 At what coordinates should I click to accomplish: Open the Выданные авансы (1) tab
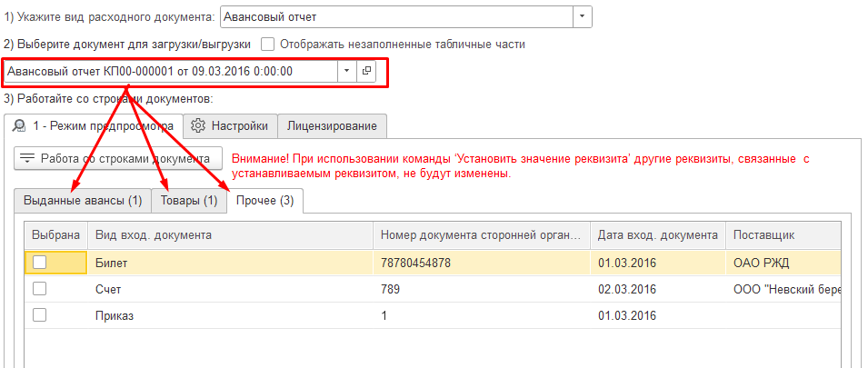point(83,201)
